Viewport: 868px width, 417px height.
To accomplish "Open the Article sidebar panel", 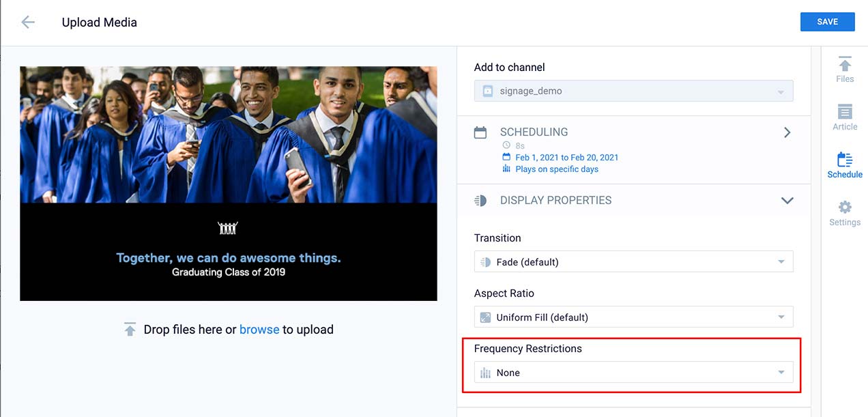I will click(x=845, y=117).
